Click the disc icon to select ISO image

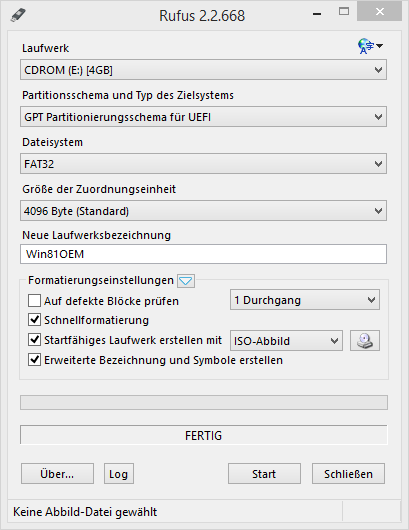(365, 340)
